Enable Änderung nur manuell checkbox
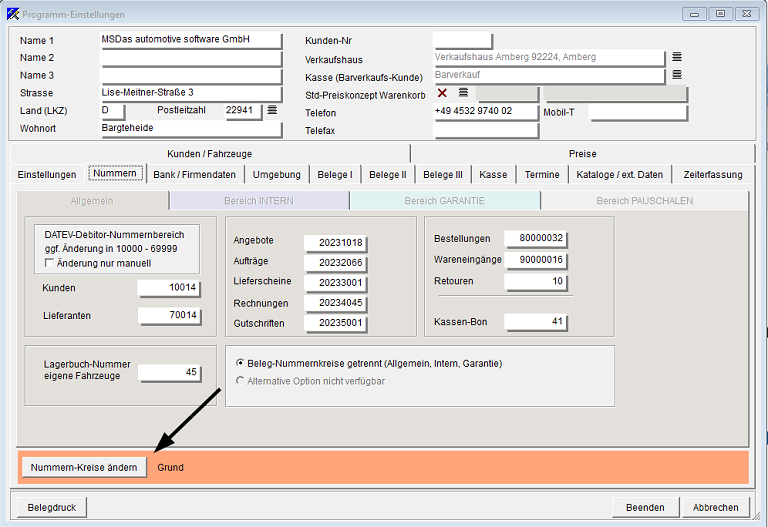Image resolution: width=768 pixels, height=527 pixels. (x=49, y=263)
